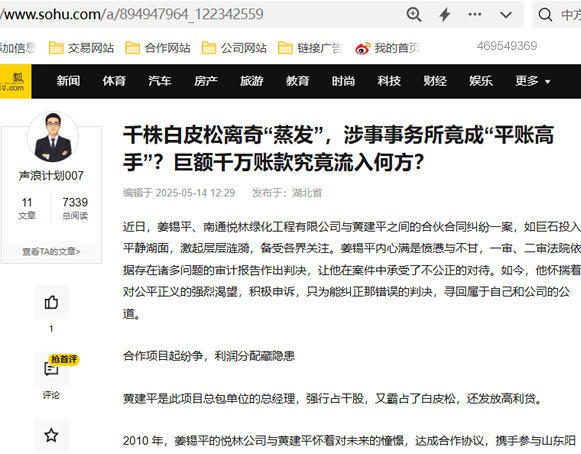This screenshot has height=454, width=581.
Task: Click 查看TA的文章 link
Action: click(x=51, y=252)
